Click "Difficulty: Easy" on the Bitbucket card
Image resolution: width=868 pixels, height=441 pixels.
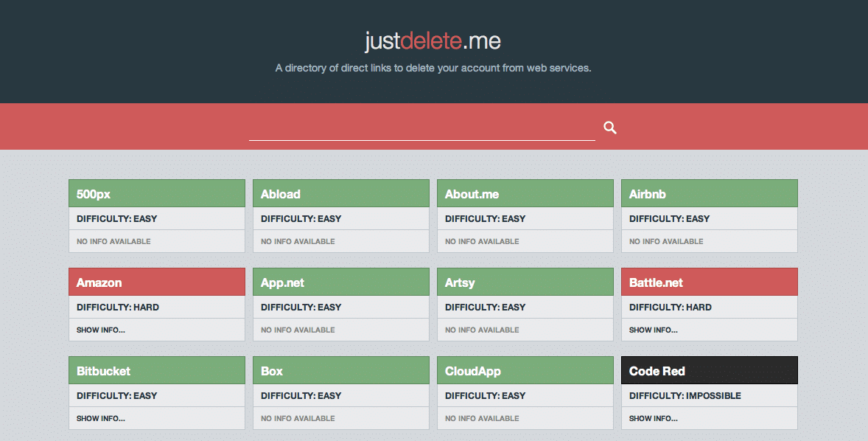117,395
